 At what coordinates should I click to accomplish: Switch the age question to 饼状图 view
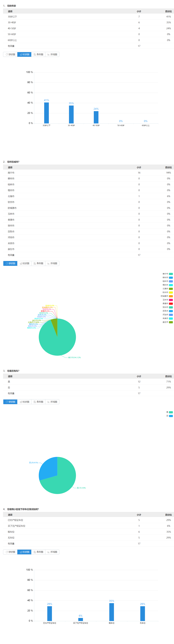tap(10, 54)
